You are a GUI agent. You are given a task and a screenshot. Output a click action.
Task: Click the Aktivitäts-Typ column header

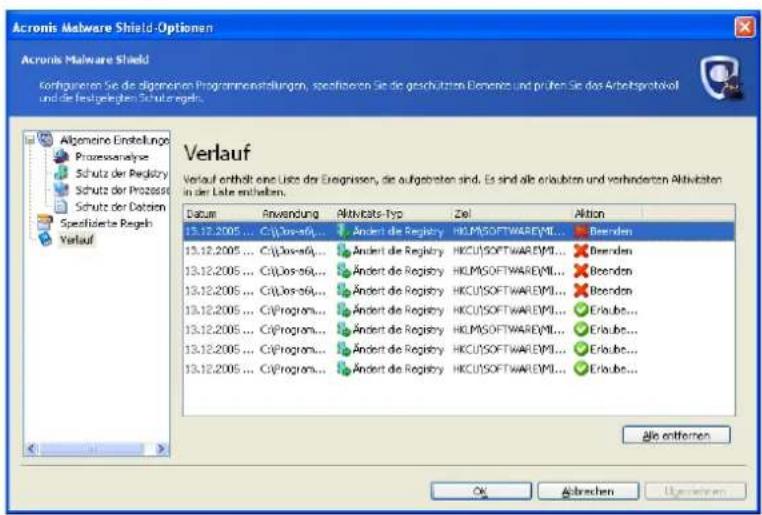coord(393,214)
